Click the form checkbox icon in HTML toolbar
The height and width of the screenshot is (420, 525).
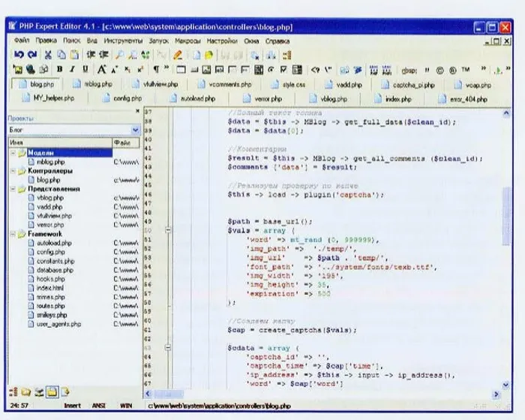(x=283, y=70)
